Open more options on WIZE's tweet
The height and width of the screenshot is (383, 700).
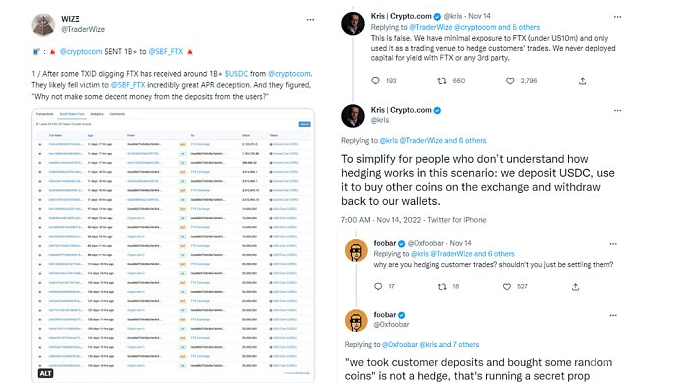click(x=310, y=20)
